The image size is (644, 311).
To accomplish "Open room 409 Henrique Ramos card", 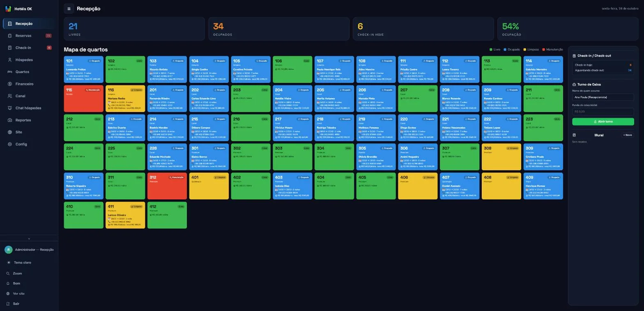I will point(543,186).
